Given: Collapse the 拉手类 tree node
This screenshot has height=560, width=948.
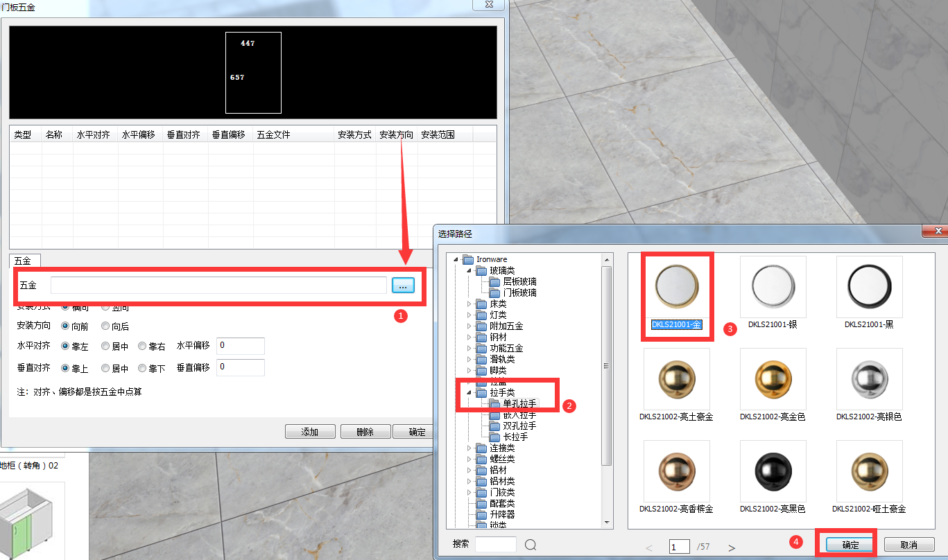Looking at the screenshot, I should click(x=469, y=393).
